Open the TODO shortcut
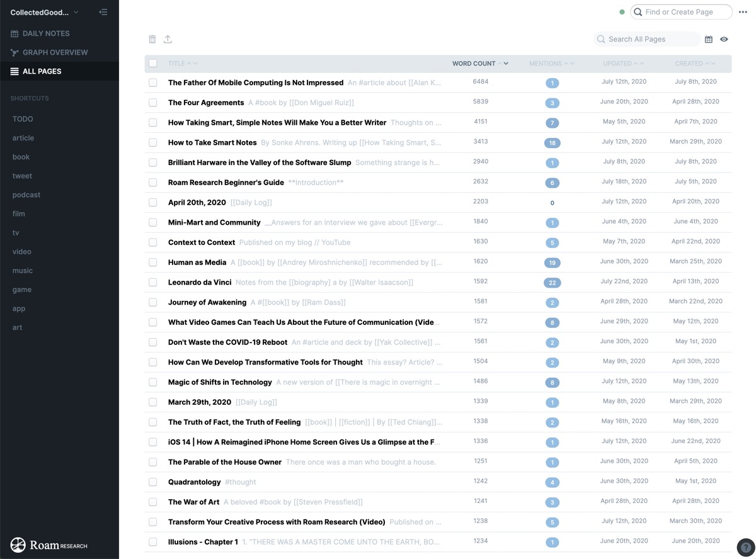The height and width of the screenshot is (559, 756). 23,119
